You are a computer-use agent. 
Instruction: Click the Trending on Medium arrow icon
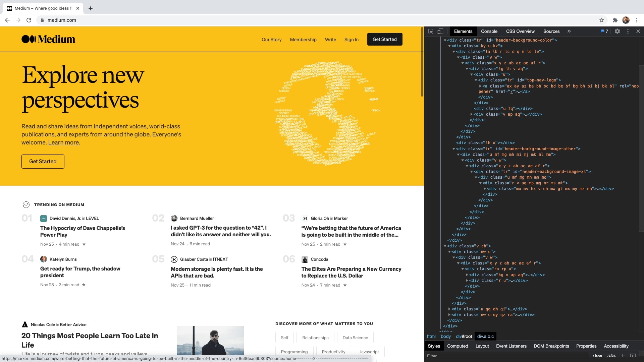pos(26,205)
